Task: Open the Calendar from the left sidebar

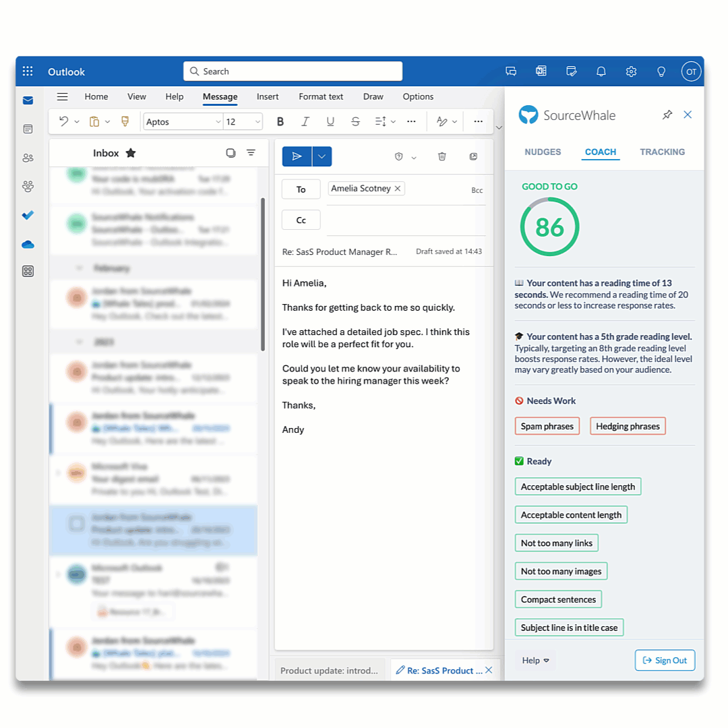Action: (x=28, y=129)
